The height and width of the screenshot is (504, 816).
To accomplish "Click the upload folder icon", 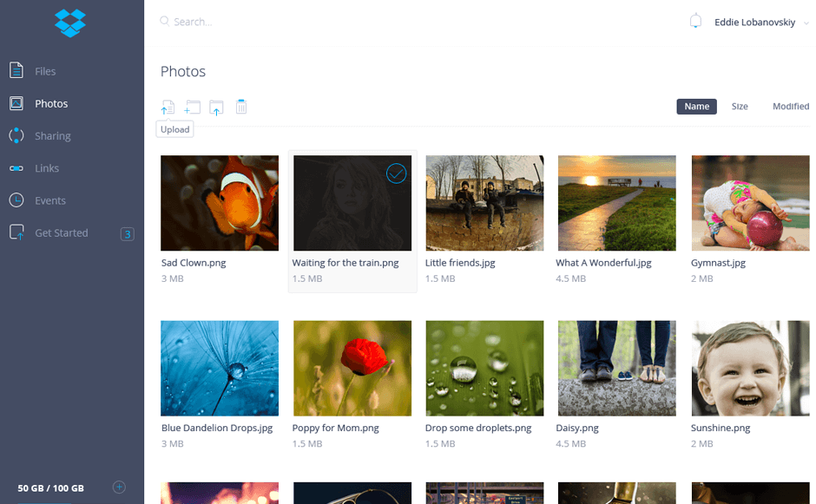I will click(x=216, y=108).
